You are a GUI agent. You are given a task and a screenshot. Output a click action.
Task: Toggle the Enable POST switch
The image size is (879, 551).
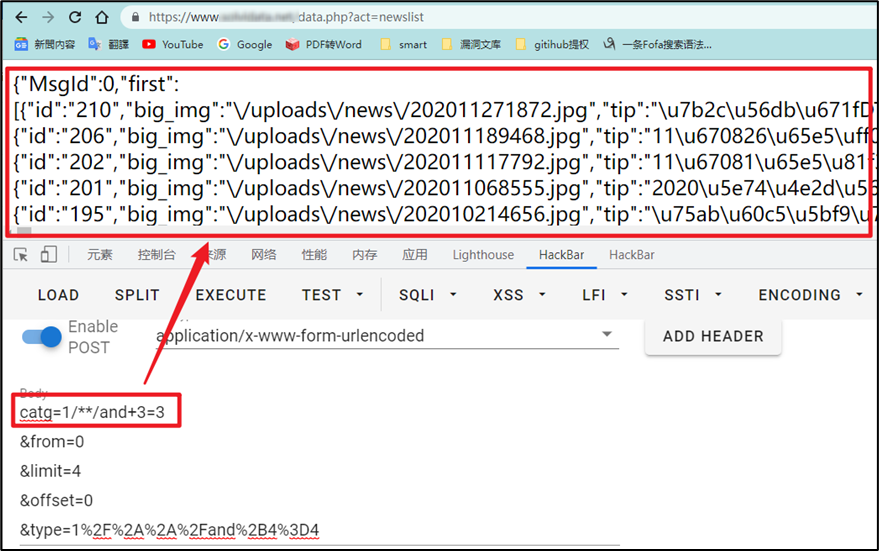(x=41, y=337)
